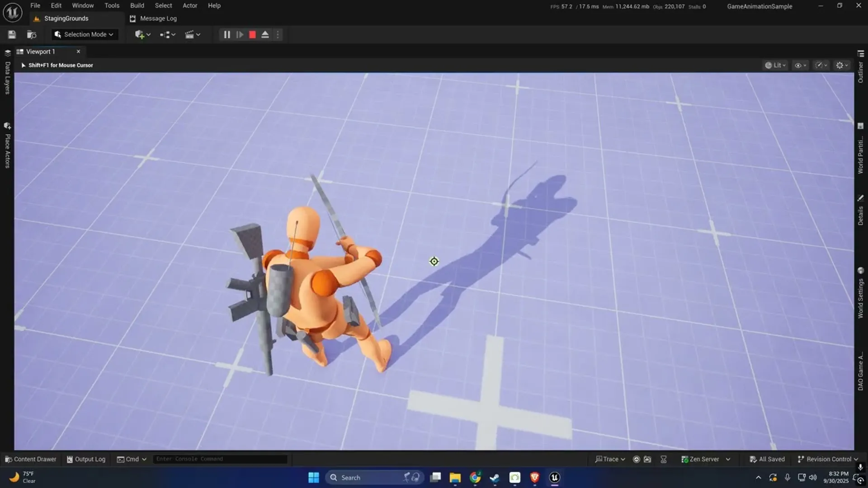Open the Build menu
The height and width of the screenshot is (488, 868).
tap(137, 5)
